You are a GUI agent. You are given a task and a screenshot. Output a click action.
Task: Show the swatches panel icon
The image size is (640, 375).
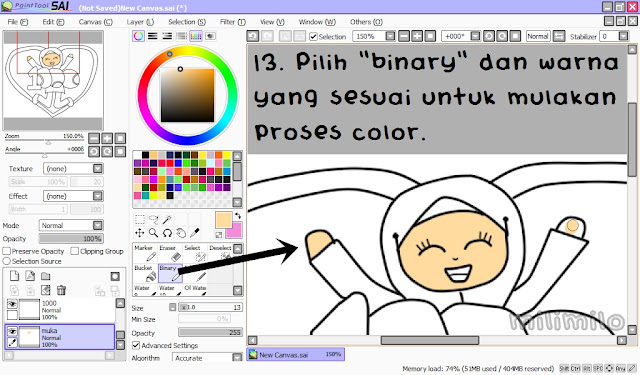(196, 36)
